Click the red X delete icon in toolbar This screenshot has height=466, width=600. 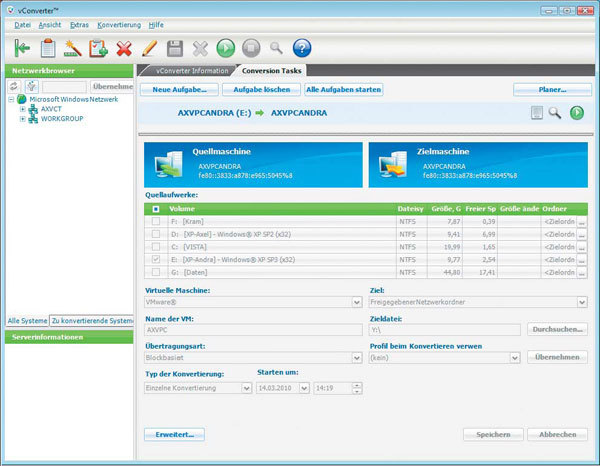pos(124,48)
